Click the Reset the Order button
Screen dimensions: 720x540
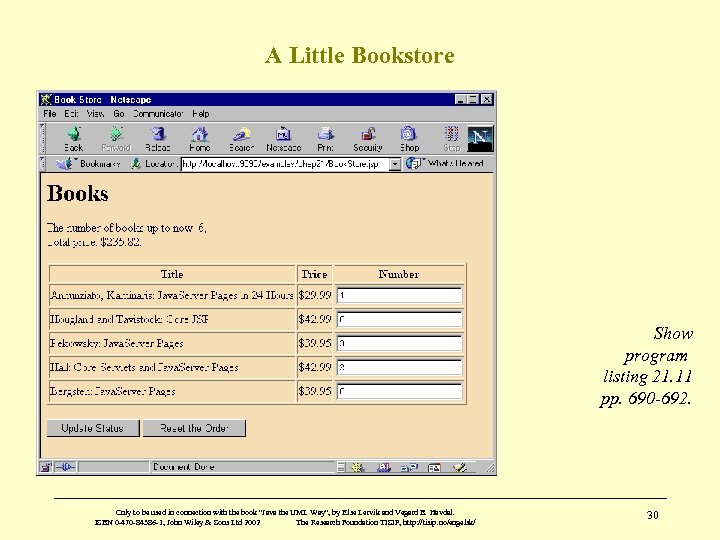[194, 428]
